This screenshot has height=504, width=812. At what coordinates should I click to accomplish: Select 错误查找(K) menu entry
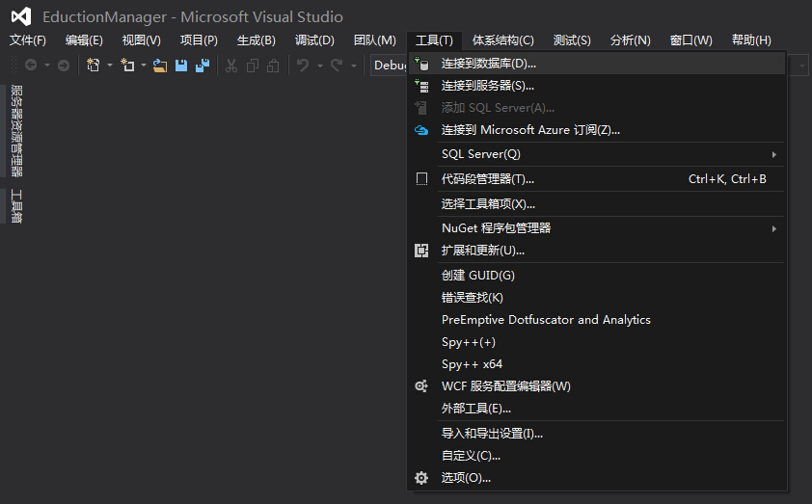click(x=597, y=298)
